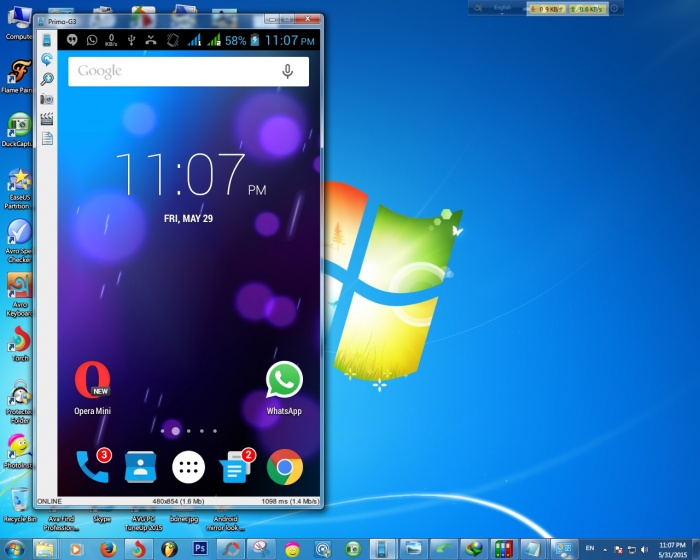The image size is (700, 560).
Task: Open the WhatsApp app on home screen
Action: (x=284, y=388)
